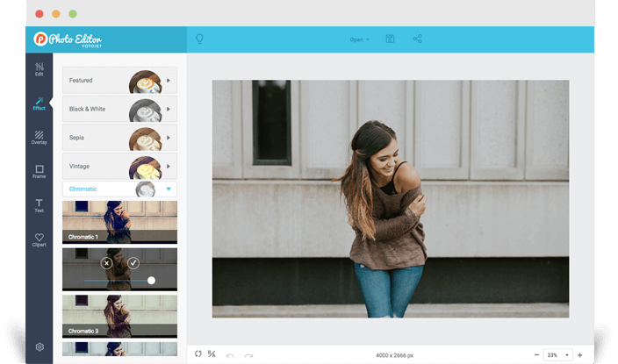
Task: Click the Photo Editor FotoJet logo
Action: point(68,39)
